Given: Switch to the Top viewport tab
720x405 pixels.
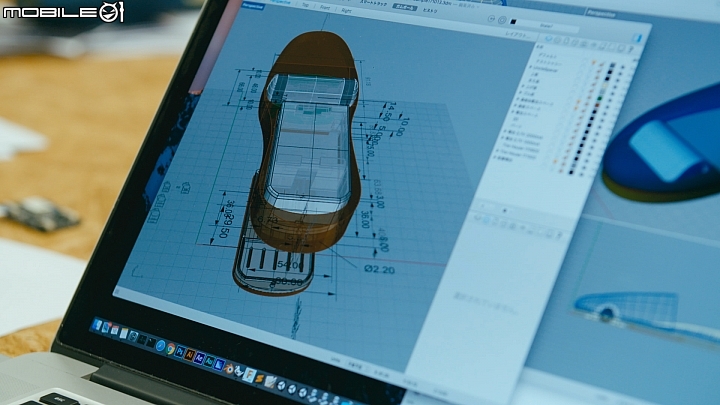Looking at the screenshot, I should [x=305, y=5].
